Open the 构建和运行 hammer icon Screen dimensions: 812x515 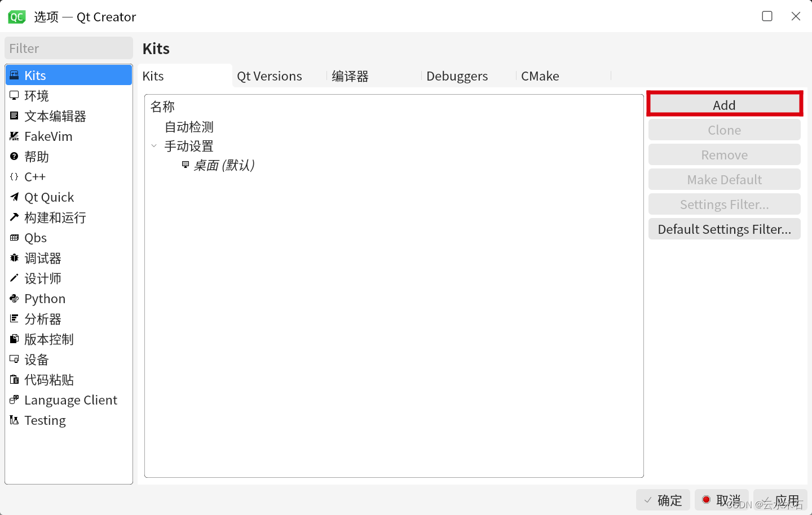15,217
